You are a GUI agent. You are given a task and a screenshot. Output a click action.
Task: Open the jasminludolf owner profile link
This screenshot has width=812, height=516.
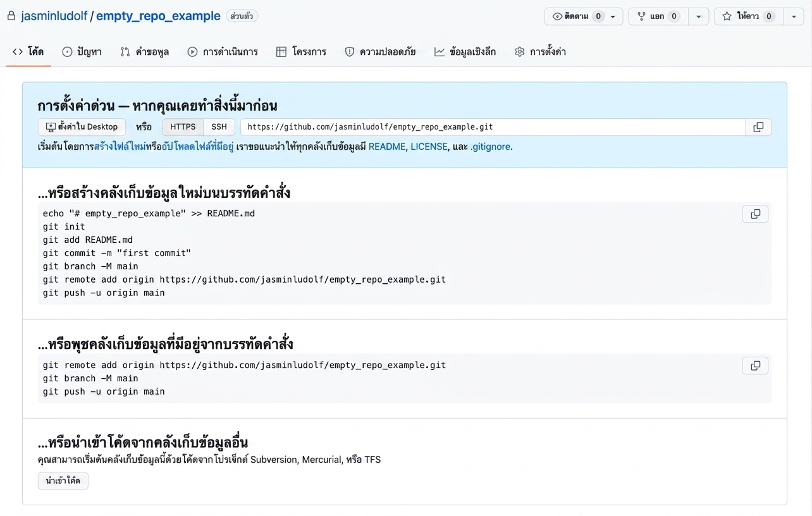tap(54, 16)
